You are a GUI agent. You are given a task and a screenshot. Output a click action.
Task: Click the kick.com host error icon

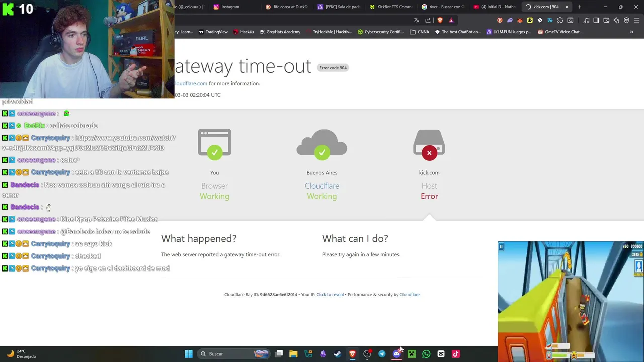point(429,152)
